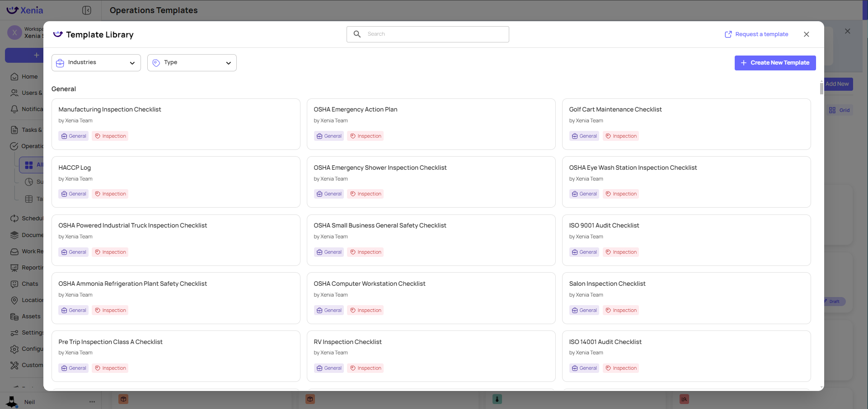Click the search magnifier icon in Template Library
The width and height of the screenshot is (868, 409).
357,34
